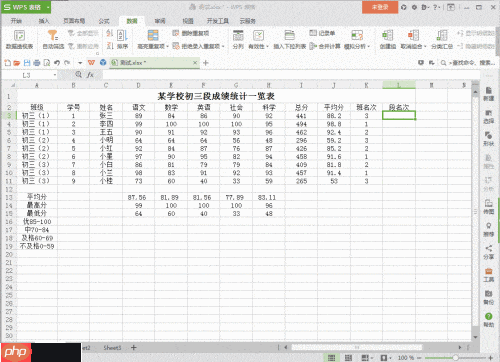Click the 取消组合 ungroup icon
Image resolution: width=500 pixels, height=362 pixels.
tap(413, 35)
